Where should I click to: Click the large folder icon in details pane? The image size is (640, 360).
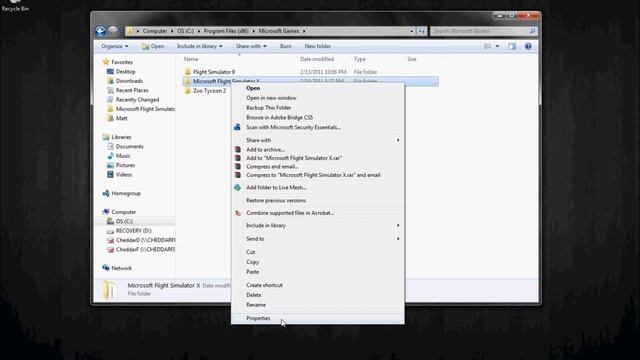[109, 290]
